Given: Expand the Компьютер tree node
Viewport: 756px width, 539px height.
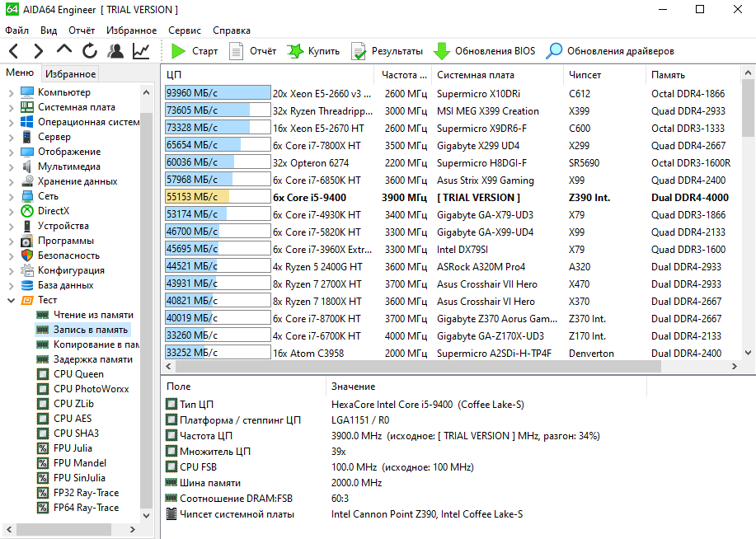Looking at the screenshot, I should pos(11,92).
